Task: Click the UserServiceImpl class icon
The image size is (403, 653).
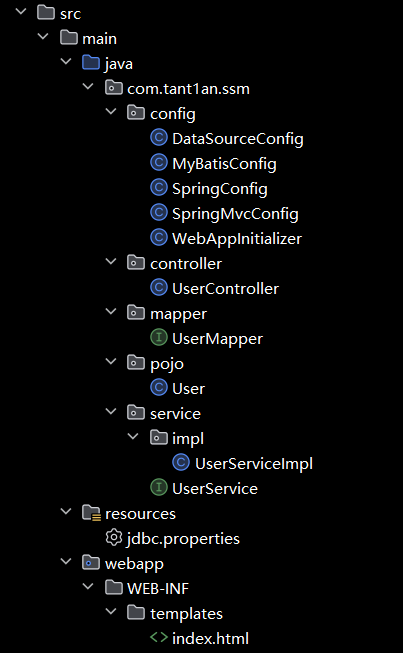Action: coord(181,463)
